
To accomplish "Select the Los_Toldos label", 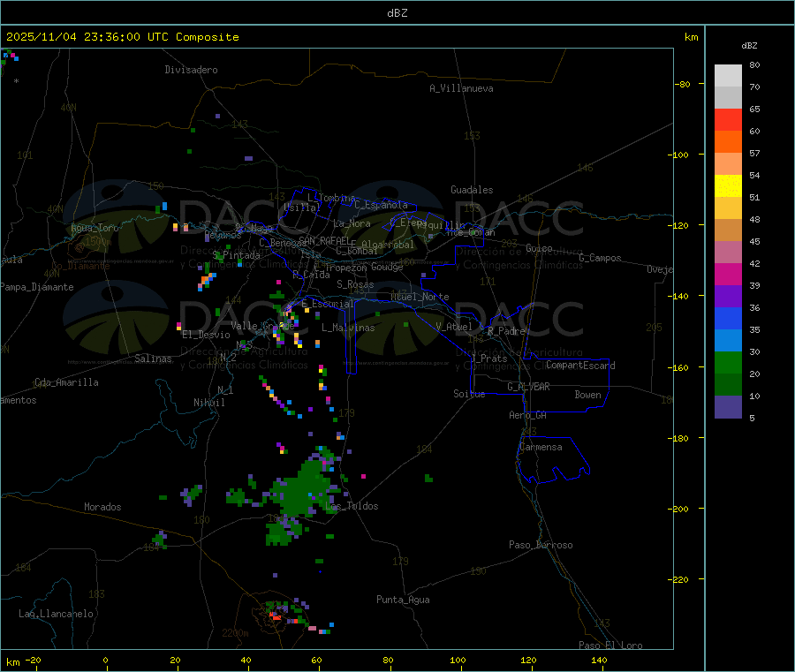I will 352,506.
